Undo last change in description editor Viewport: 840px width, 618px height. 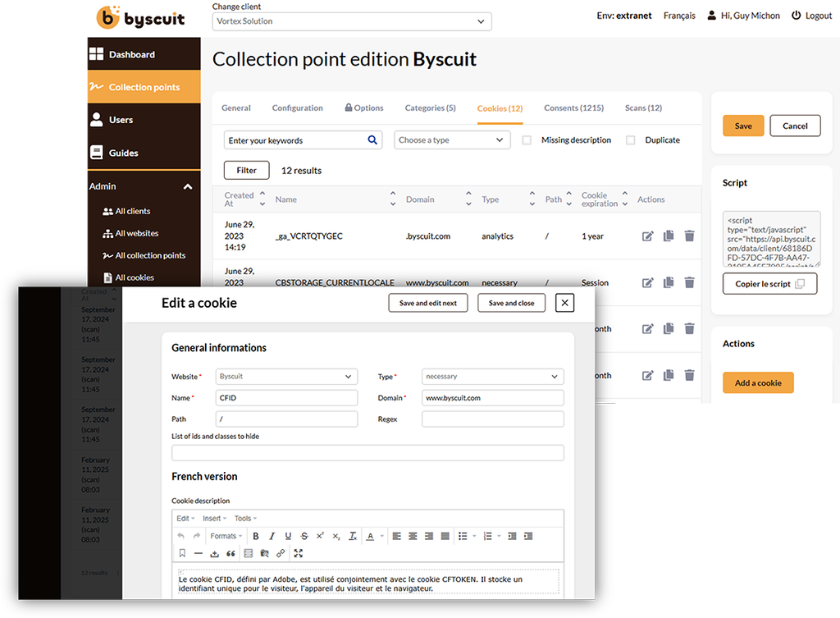181,536
